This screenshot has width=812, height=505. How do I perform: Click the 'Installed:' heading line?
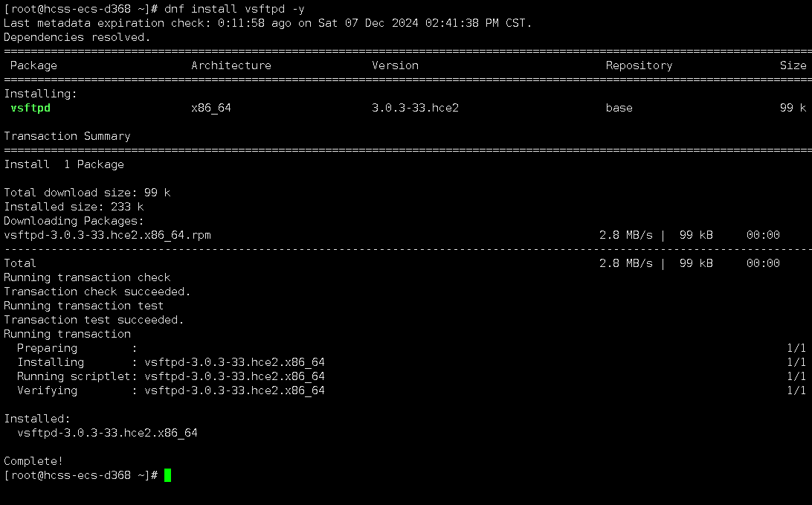(36, 419)
